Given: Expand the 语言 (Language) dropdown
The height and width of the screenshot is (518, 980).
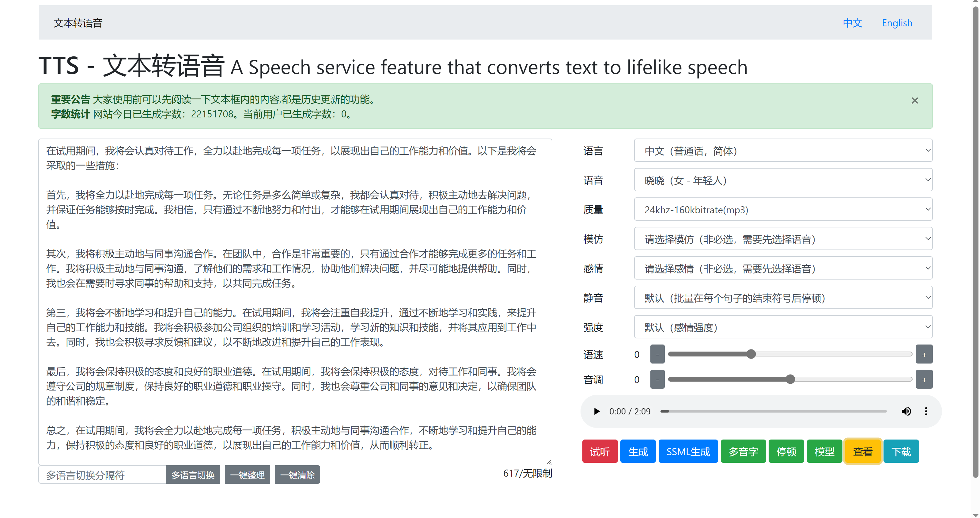Looking at the screenshot, I should tap(784, 152).
